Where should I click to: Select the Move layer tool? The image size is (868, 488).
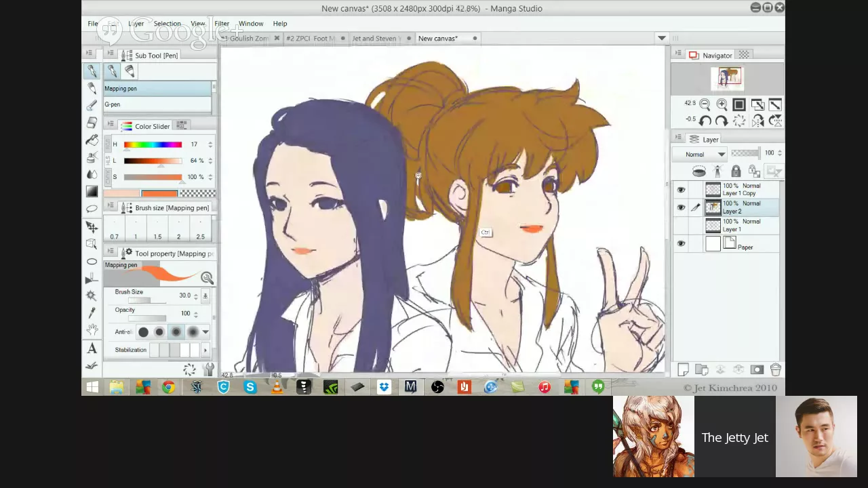(x=92, y=227)
